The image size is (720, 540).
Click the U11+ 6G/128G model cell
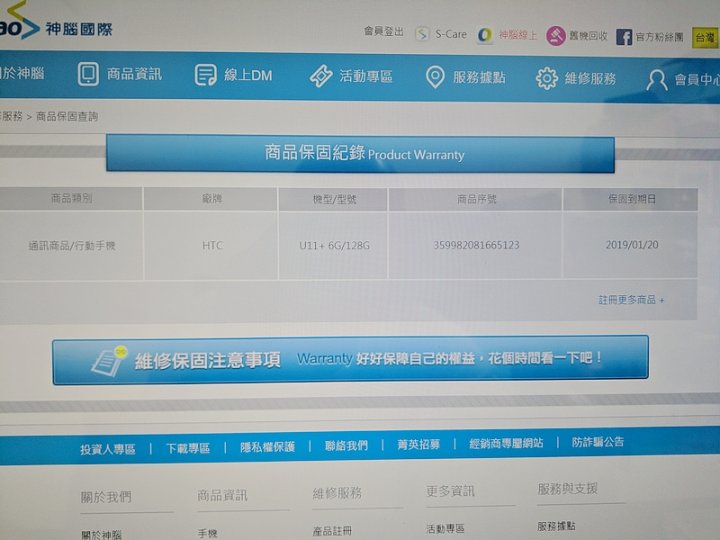(334, 246)
